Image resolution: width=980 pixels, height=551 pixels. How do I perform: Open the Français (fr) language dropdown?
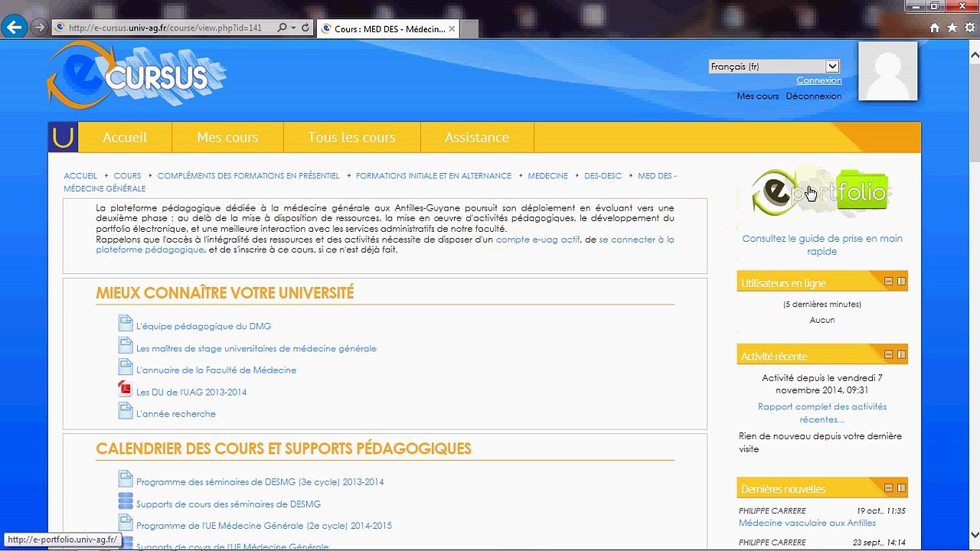click(x=774, y=67)
